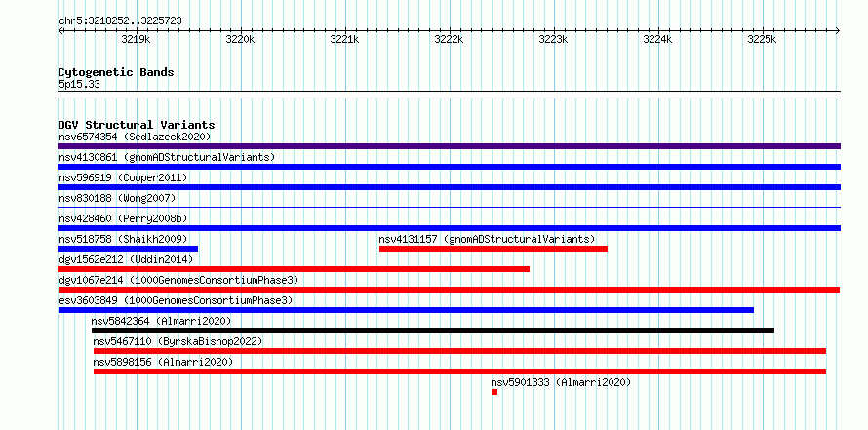Image resolution: width=868 pixels, height=430 pixels.
Task: Click nsv830188 (Wong2007) label
Action: pyautogui.click(x=117, y=198)
